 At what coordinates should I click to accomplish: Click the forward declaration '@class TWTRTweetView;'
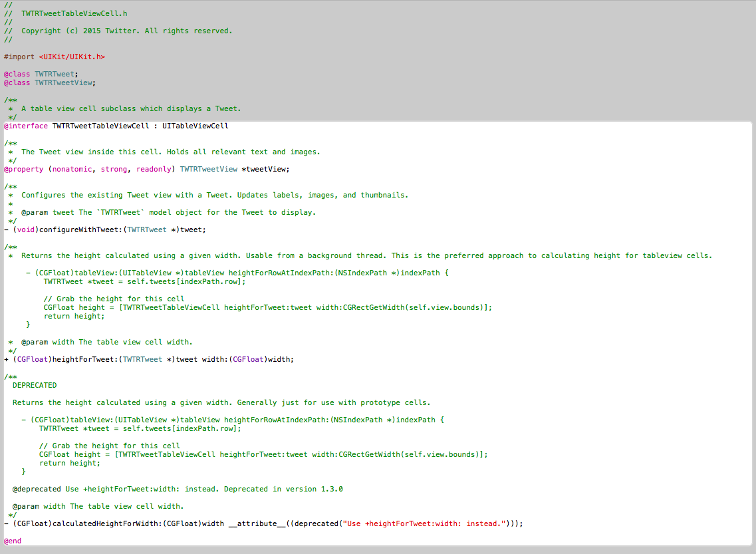click(x=50, y=83)
